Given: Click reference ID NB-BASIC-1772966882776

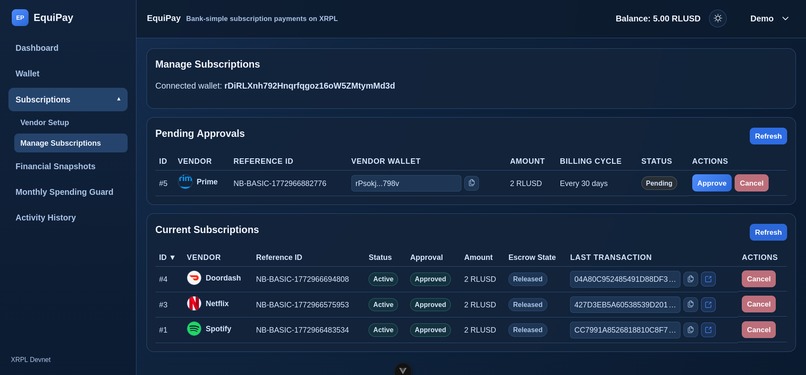Looking at the screenshot, I should 280,183.
